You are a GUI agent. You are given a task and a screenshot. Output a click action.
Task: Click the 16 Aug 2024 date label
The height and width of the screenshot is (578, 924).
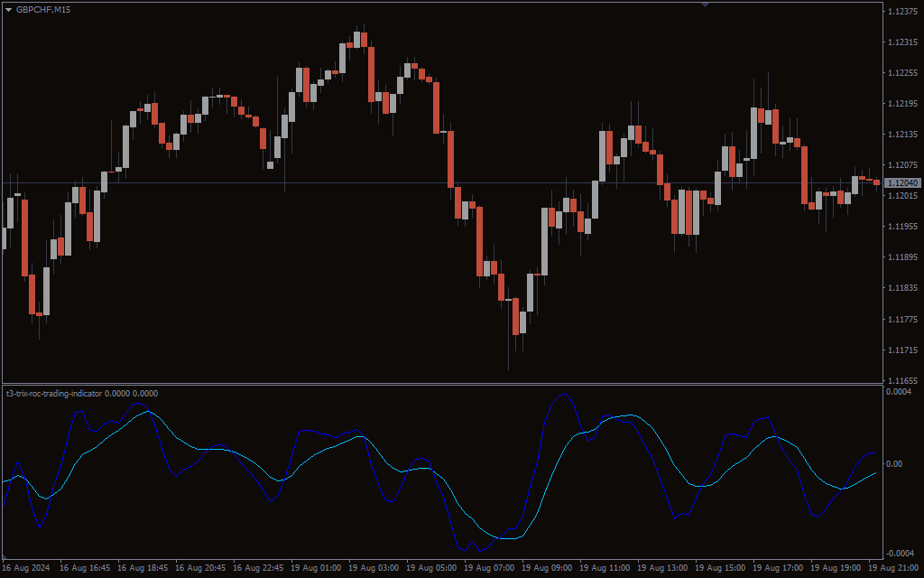coord(27,569)
